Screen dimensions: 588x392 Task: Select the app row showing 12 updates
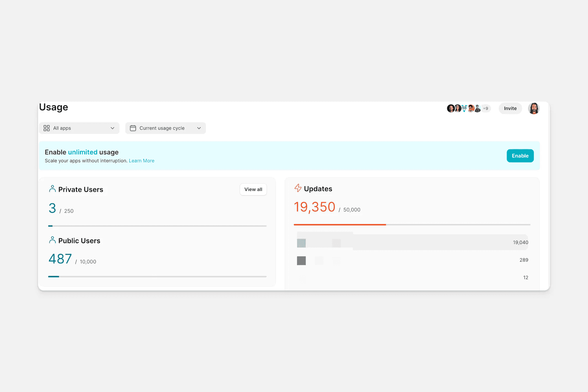click(x=412, y=277)
